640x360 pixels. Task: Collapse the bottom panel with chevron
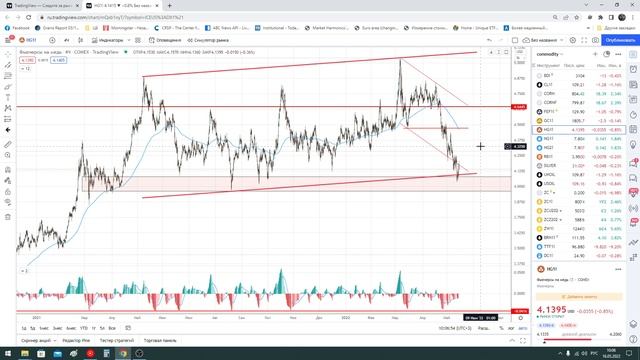pyautogui.click(x=512, y=340)
